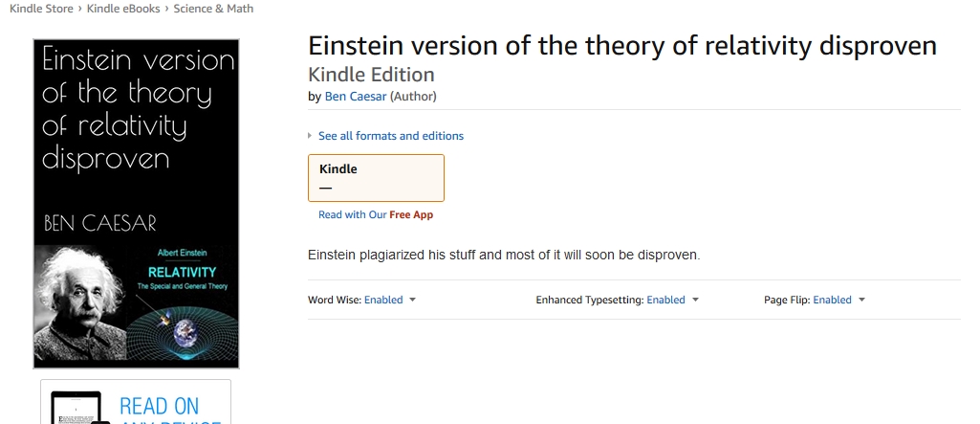The image size is (980, 424).
Task: Go to Kindle eBooks breadcrumb
Action: (123, 9)
